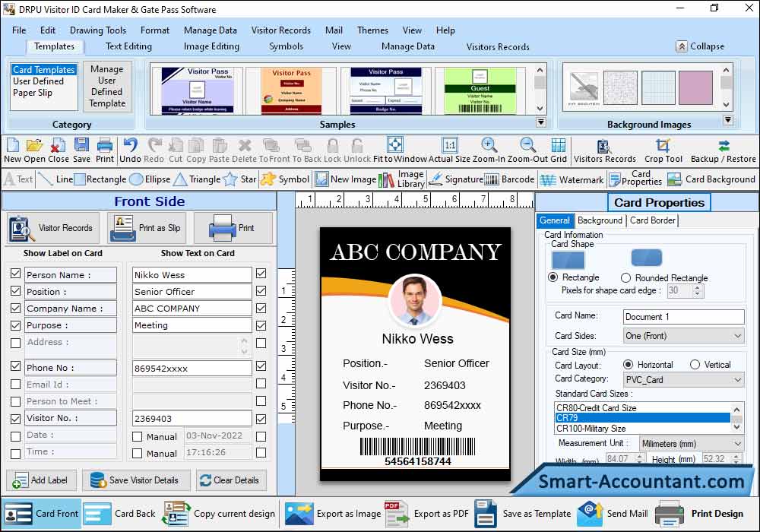Click the Print as Slip button
The height and width of the screenshot is (532, 760).
(x=147, y=228)
